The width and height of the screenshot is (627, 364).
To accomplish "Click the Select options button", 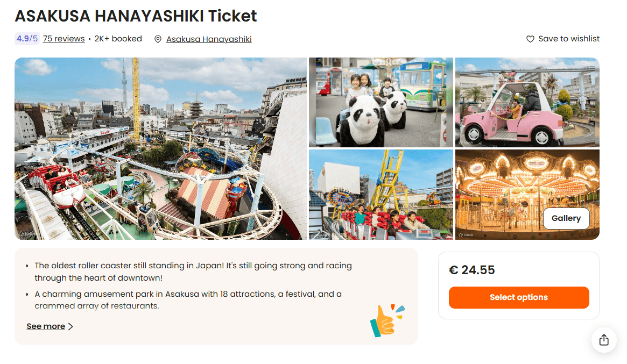I will tap(519, 297).
